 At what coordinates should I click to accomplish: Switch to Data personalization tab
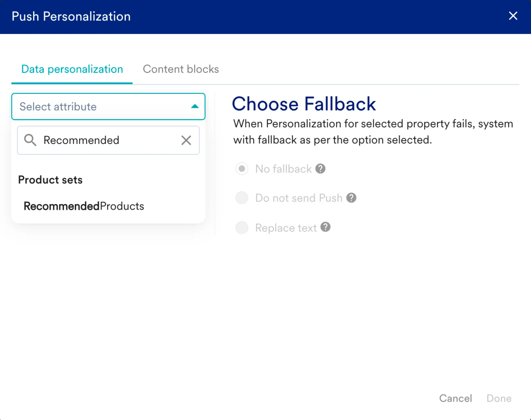[72, 69]
